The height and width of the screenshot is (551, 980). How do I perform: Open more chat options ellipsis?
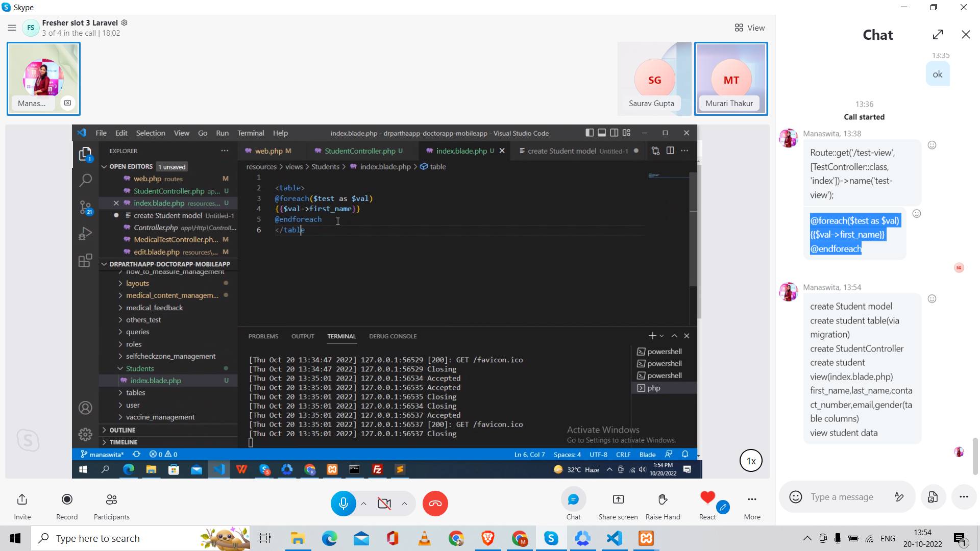964,497
